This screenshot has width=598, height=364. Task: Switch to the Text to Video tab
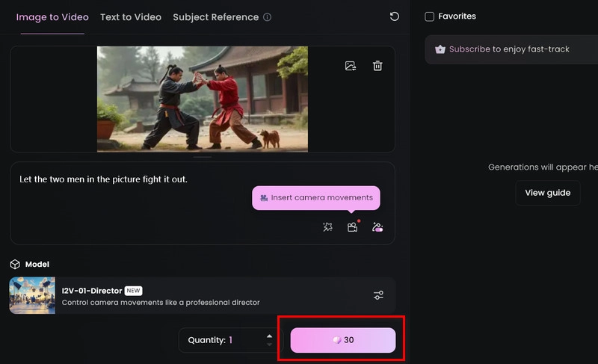131,16
